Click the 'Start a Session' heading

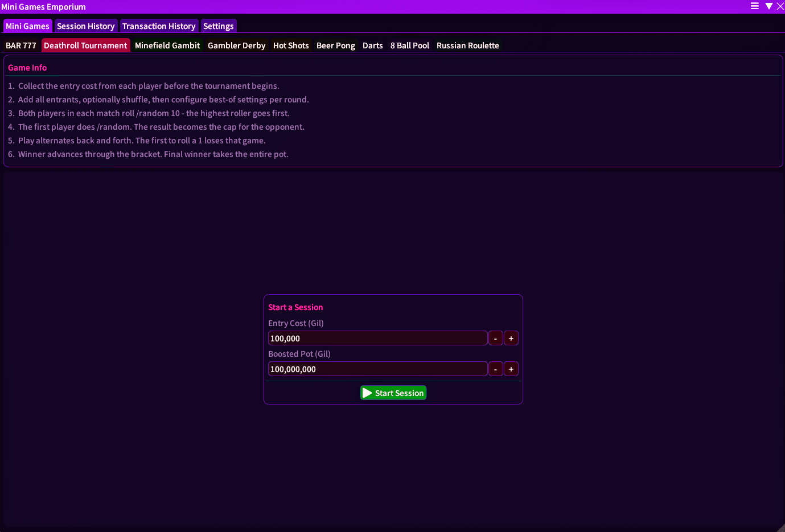pos(295,307)
